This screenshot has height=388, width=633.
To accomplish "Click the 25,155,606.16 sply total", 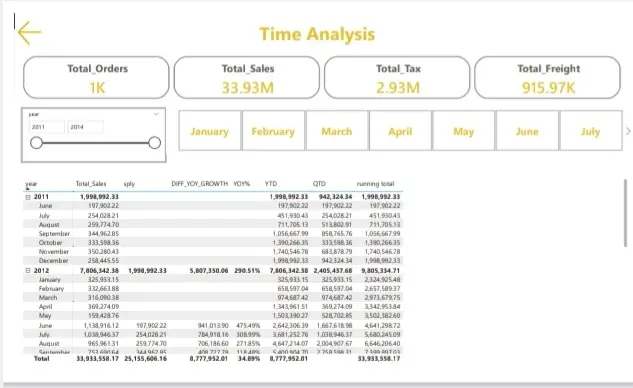I will (x=145, y=359).
